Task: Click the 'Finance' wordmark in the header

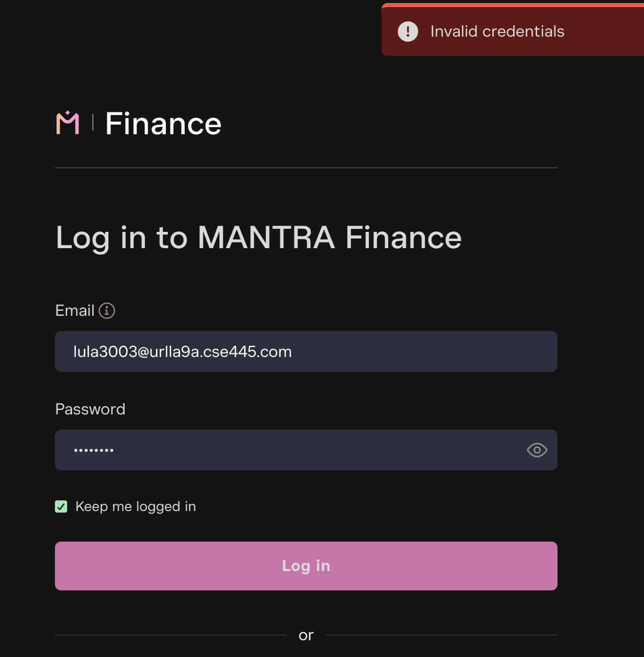Action: pyautogui.click(x=163, y=124)
